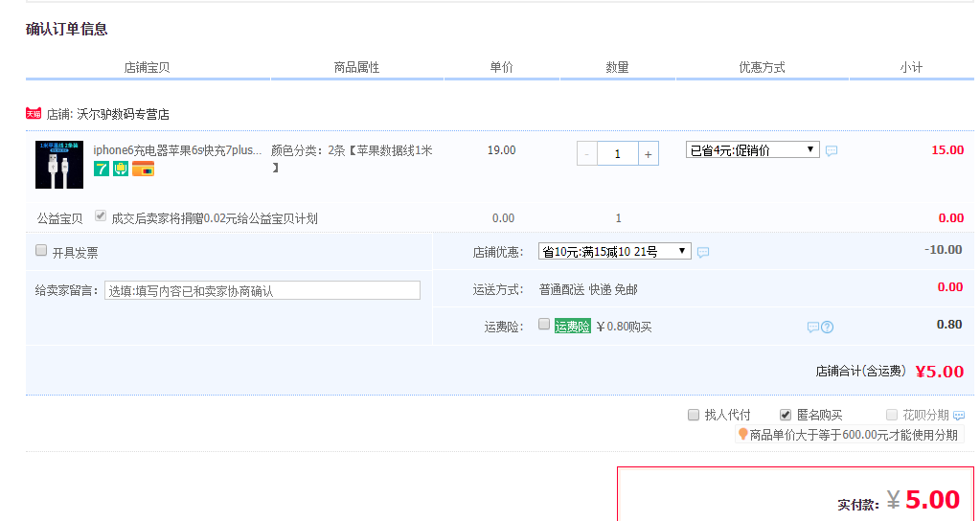Uncheck the 匿名购买 anonymous purchase checkbox
The height and width of the screenshot is (521, 980).
tap(786, 415)
